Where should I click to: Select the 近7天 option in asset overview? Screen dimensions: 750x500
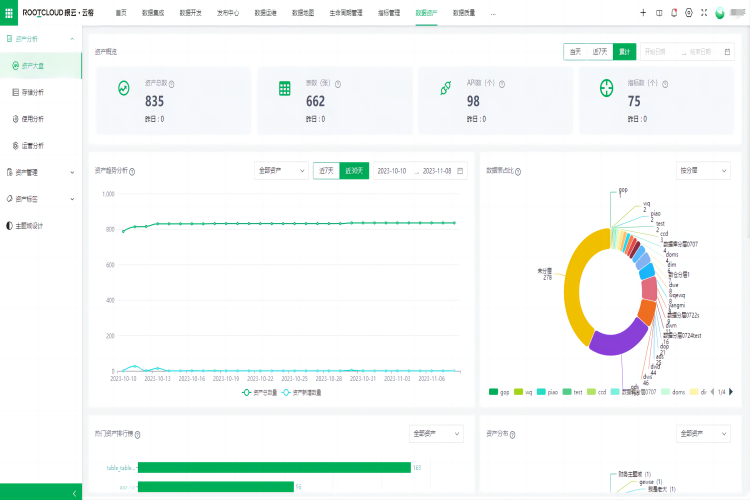click(600, 50)
